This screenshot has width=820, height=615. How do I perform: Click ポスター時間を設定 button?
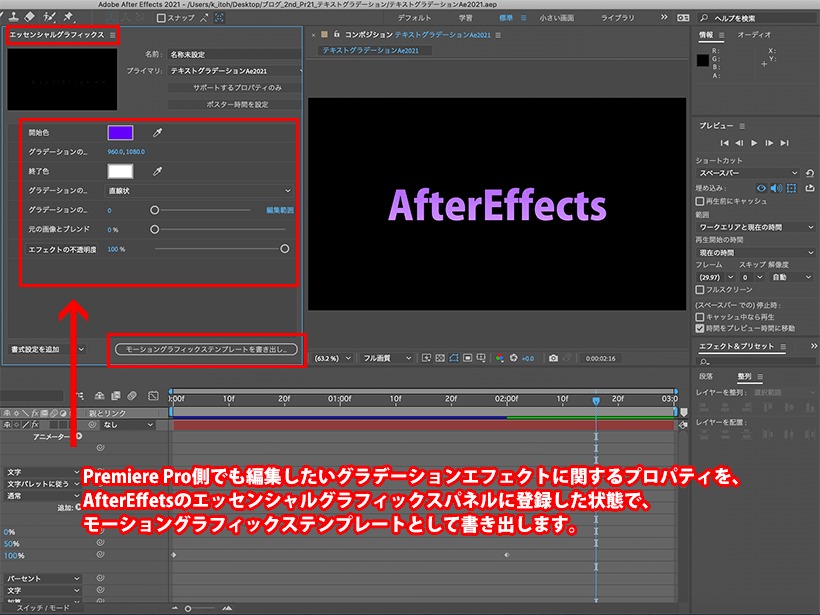tap(237, 105)
